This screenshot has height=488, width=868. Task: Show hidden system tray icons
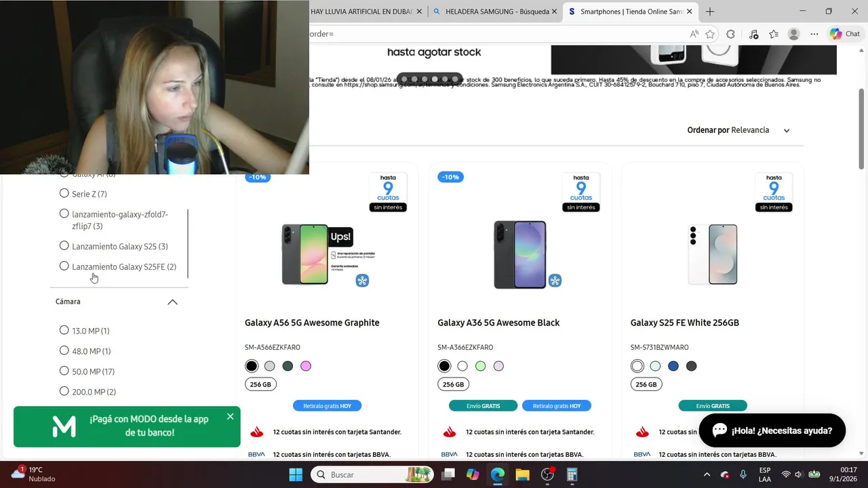pyautogui.click(x=707, y=474)
